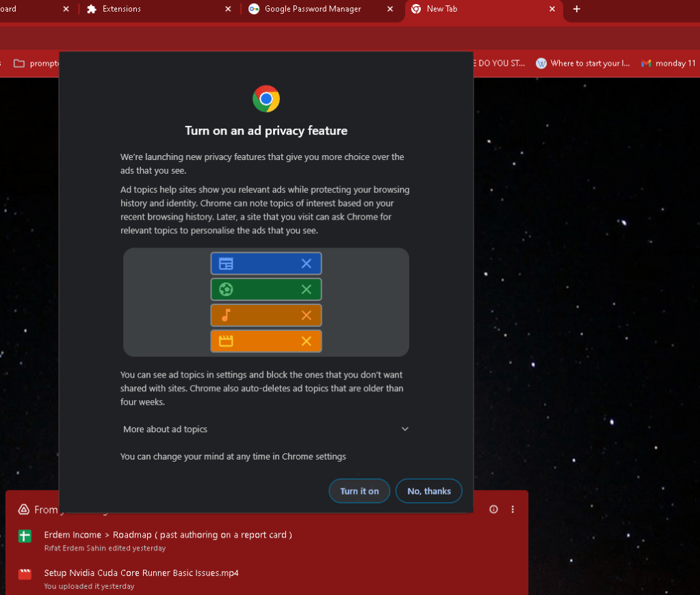
Task: Click Turn on an ad privacy feature heading
Action: point(266,131)
